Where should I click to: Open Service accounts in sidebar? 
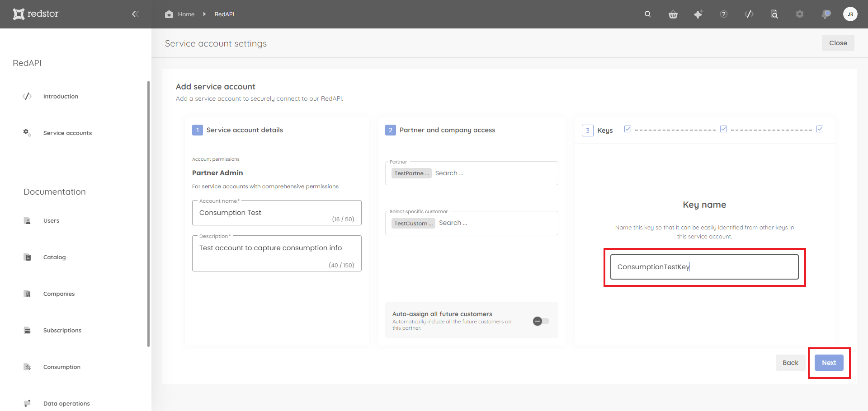(x=67, y=133)
